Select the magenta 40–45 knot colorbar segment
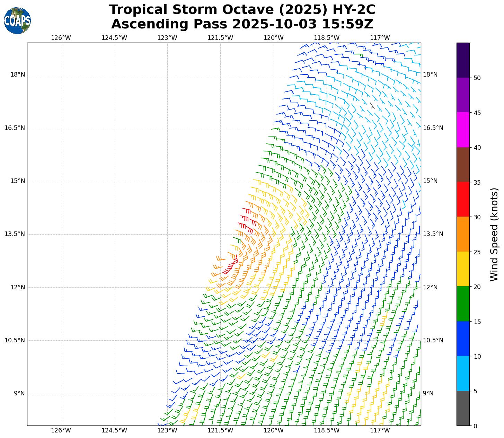This screenshot has height=438, width=504. [463, 130]
